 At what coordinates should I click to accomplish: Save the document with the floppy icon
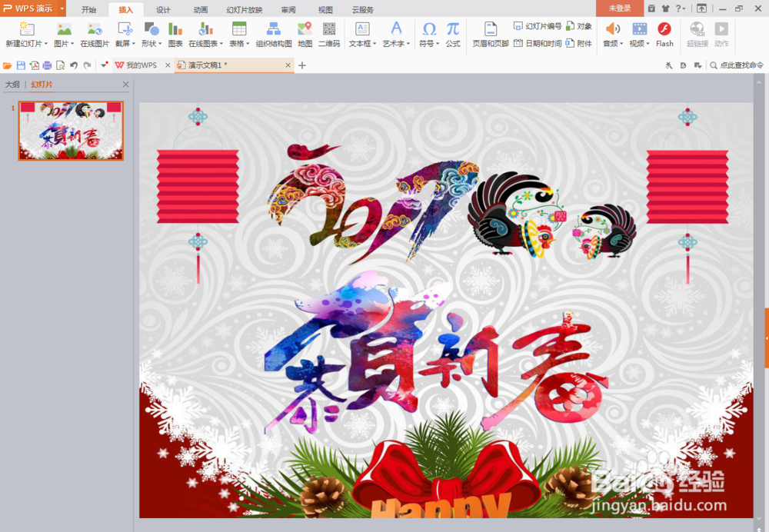pos(21,65)
